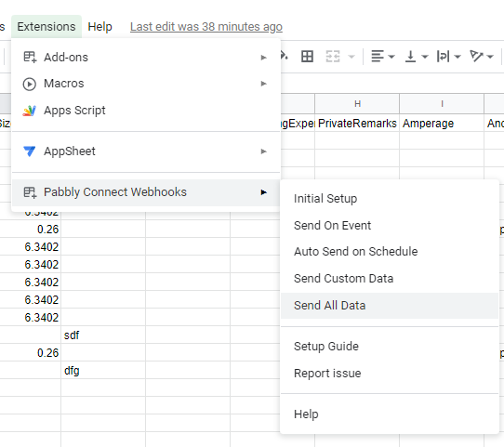504x447 pixels.
Task: Select the 0.26 cell above dfg
Action: pyautogui.click(x=31, y=352)
